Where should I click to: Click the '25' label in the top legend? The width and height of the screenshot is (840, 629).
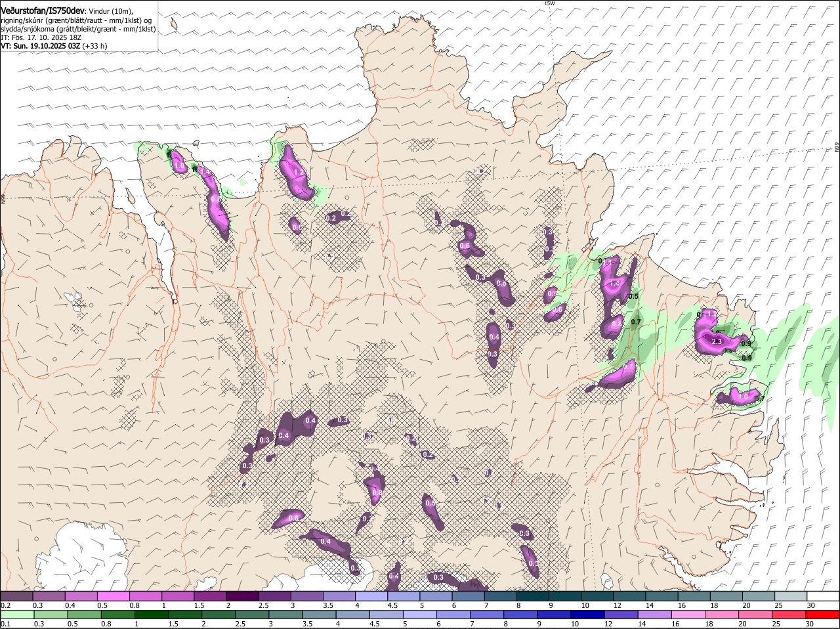[779, 605]
